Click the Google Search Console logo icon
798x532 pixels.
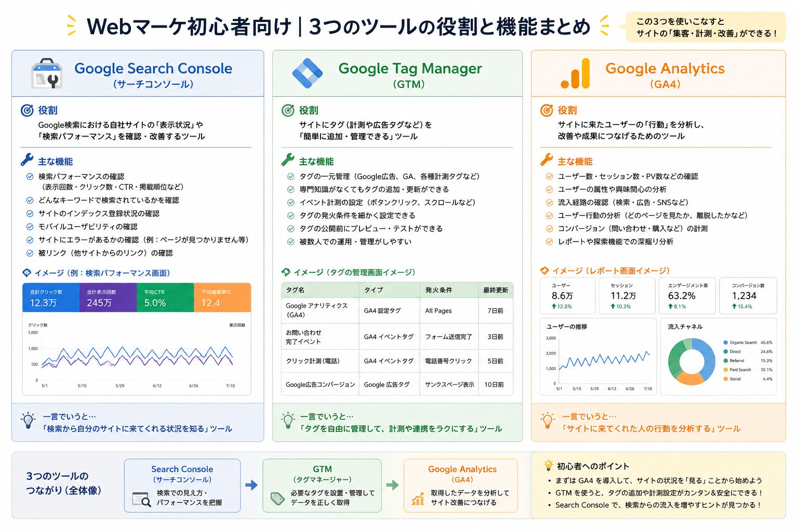(x=47, y=73)
